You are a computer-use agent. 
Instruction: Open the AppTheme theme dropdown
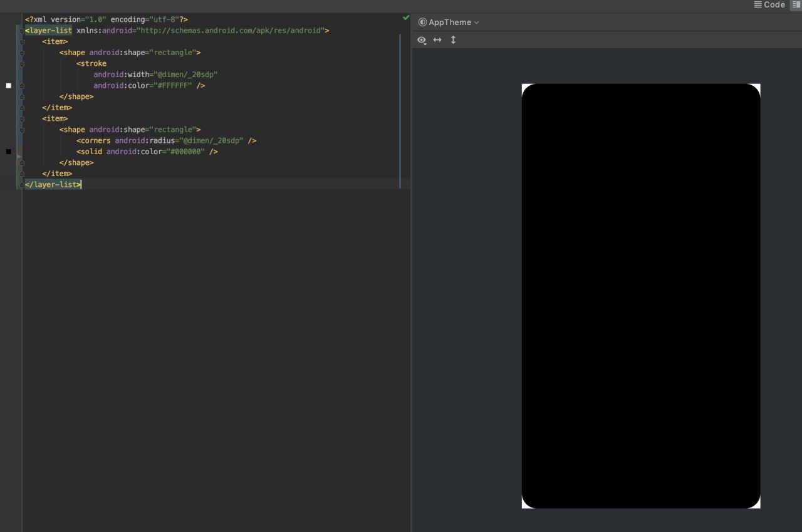(x=449, y=23)
